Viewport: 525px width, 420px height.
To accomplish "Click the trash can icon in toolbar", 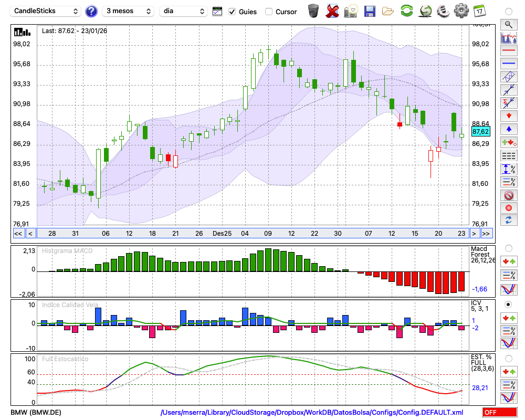I will [x=313, y=10].
